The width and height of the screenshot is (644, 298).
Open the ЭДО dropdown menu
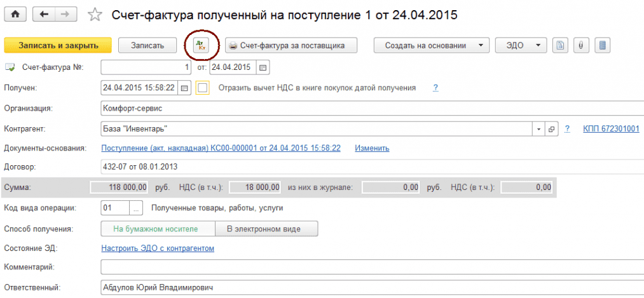click(521, 45)
